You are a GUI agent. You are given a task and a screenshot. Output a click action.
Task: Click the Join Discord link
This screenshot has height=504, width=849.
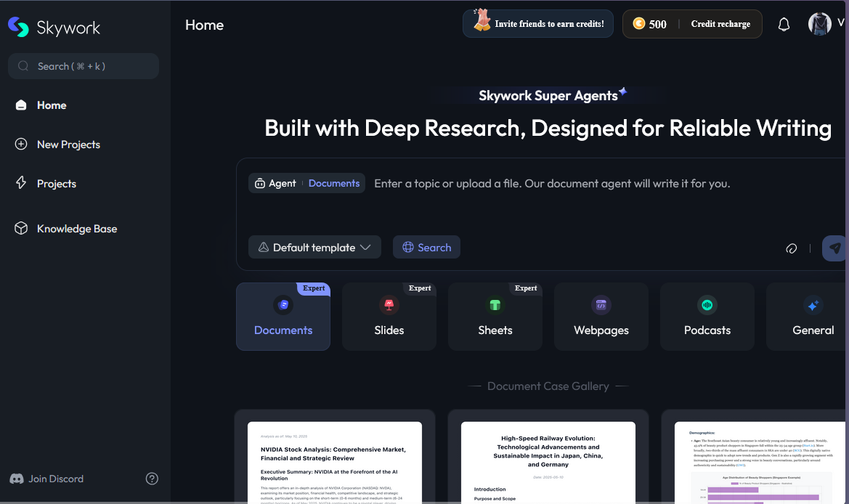46,479
